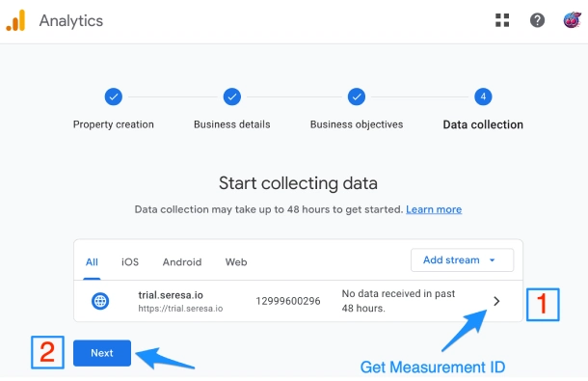The height and width of the screenshot is (381, 588).
Task: Click the Property creation checkmark step
Action: pyautogui.click(x=113, y=96)
